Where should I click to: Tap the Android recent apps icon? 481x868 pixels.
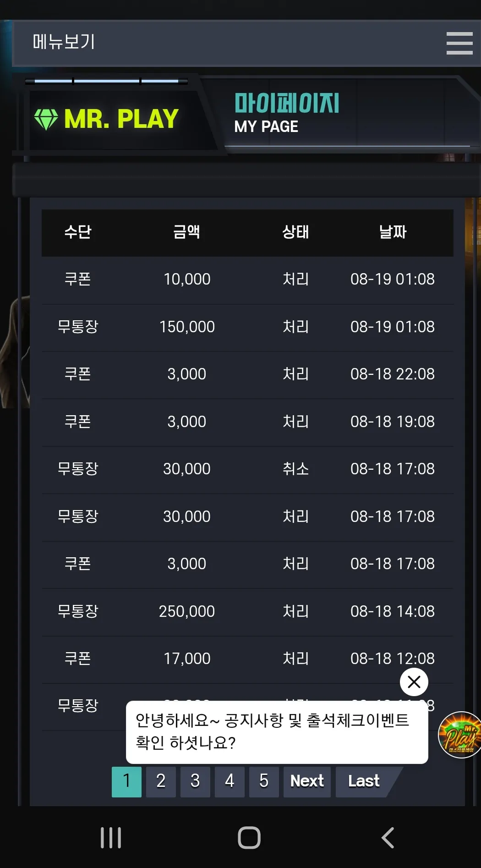[111, 838]
